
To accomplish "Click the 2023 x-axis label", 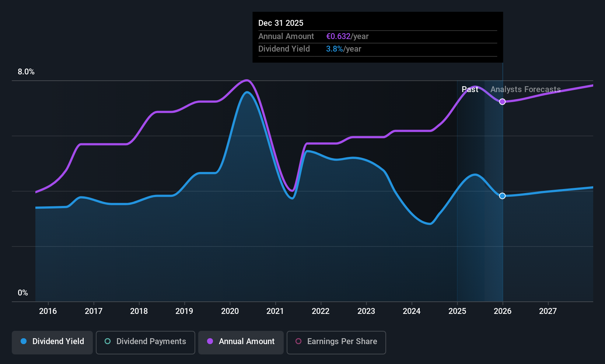I will tap(366, 311).
